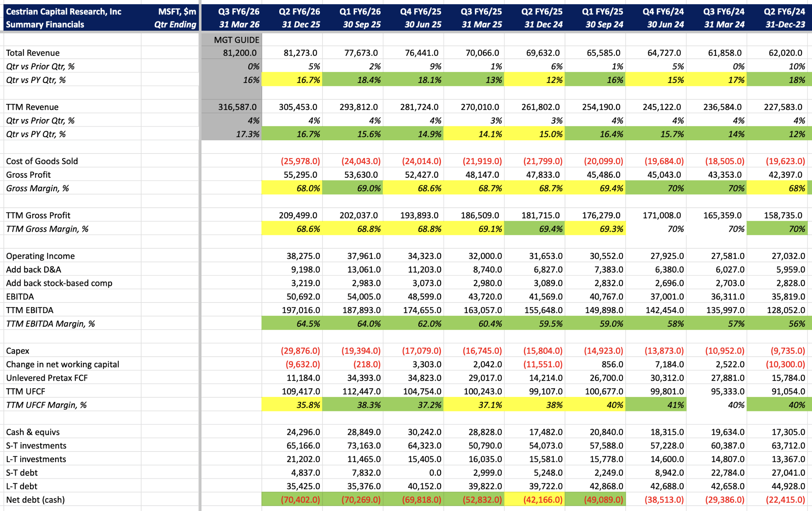
Task: Click the 81,200.0 guidance revenue cell
Action: pyautogui.click(x=239, y=53)
